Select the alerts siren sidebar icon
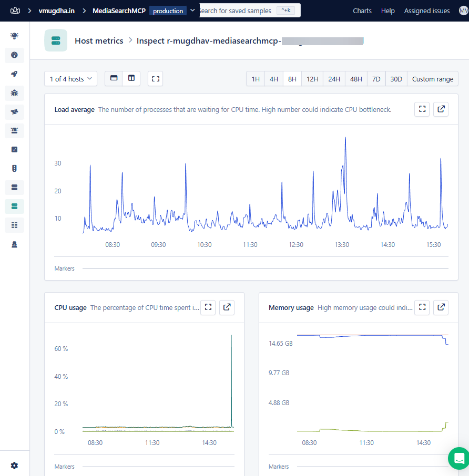Viewport: 469px width, 476px height. [14, 131]
